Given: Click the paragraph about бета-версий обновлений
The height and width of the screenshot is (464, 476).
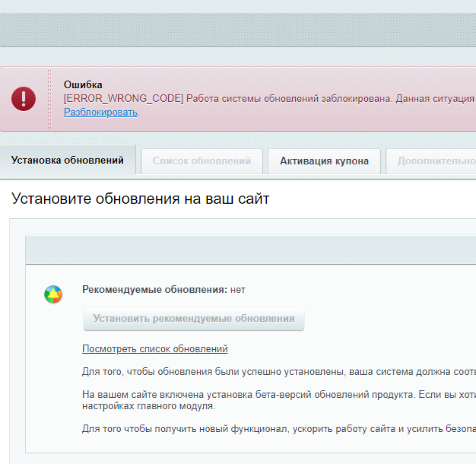Looking at the screenshot, I should click(x=279, y=400).
